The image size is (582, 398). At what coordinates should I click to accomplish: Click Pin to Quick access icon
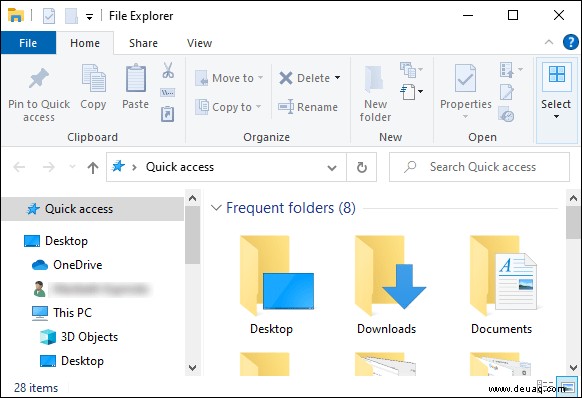(39, 78)
